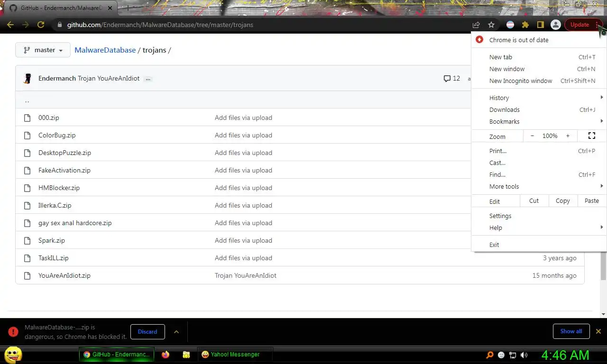Screen dimensions: 607x364
Task: Decrease zoom with the minus button
Action: click(x=532, y=136)
